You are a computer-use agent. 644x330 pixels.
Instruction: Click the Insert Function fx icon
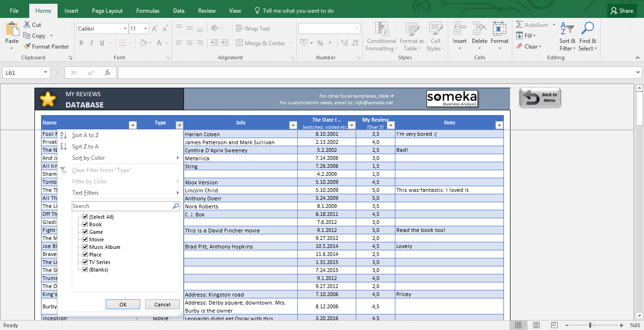[x=108, y=73]
